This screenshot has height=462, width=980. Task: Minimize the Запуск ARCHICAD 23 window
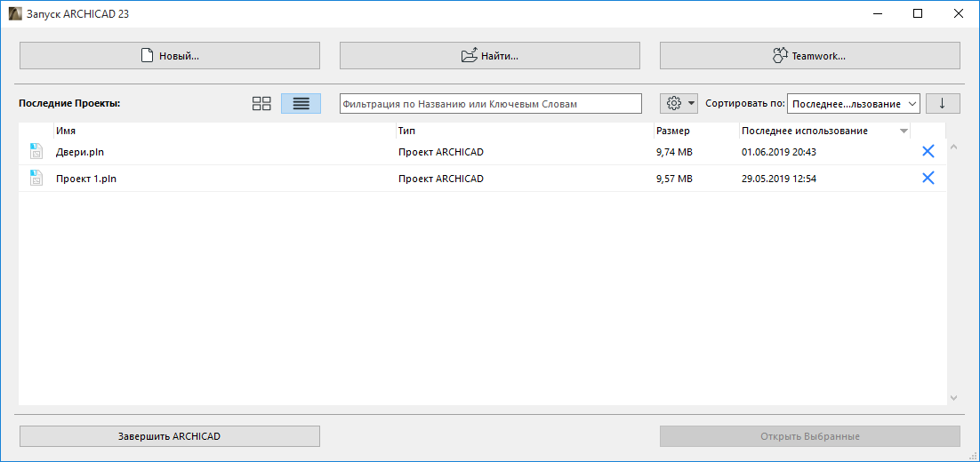(x=878, y=13)
